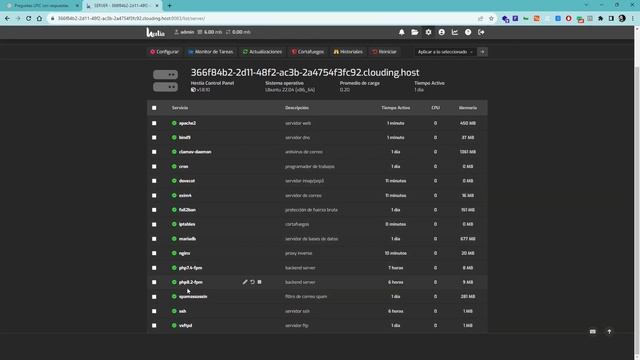This screenshot has width=640, height=360.
Task: Open the ssh service name
Action: (182, 311)
